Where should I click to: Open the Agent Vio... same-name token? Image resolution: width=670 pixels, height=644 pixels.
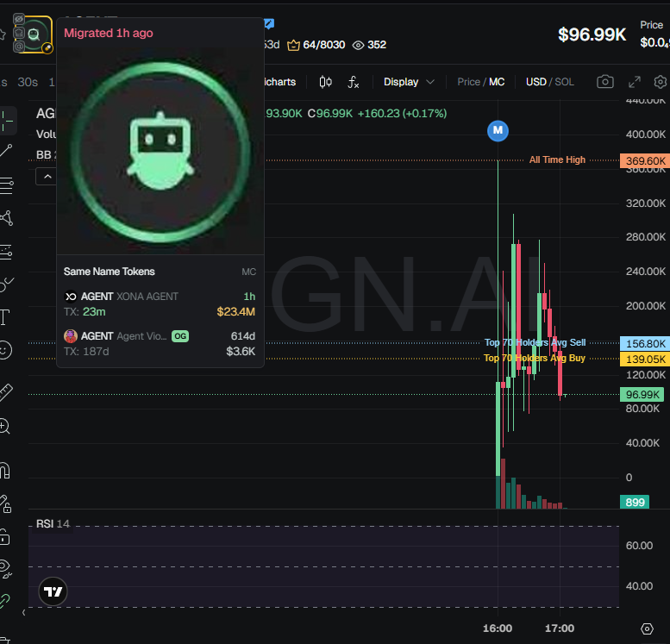coord(160,344)
